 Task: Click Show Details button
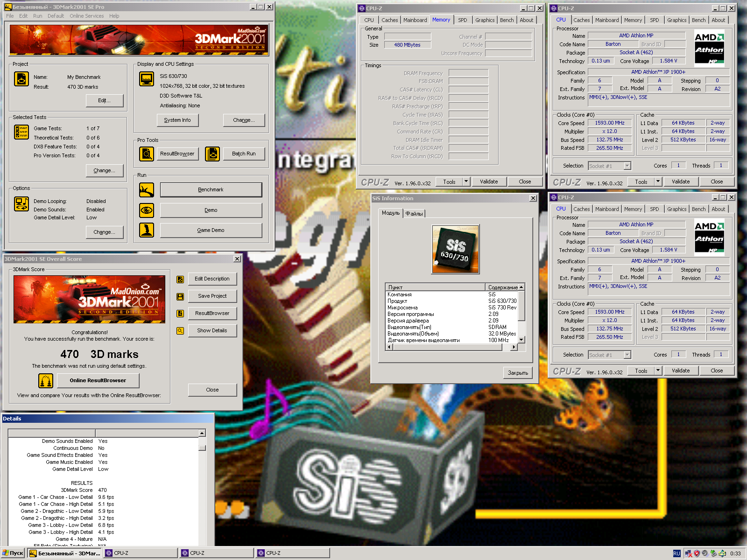coord(212,331)
